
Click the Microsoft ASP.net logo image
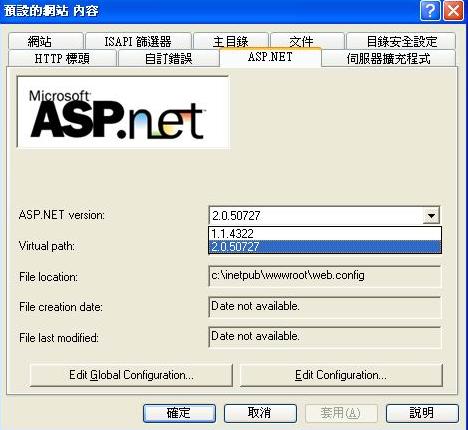click(123, 112)
